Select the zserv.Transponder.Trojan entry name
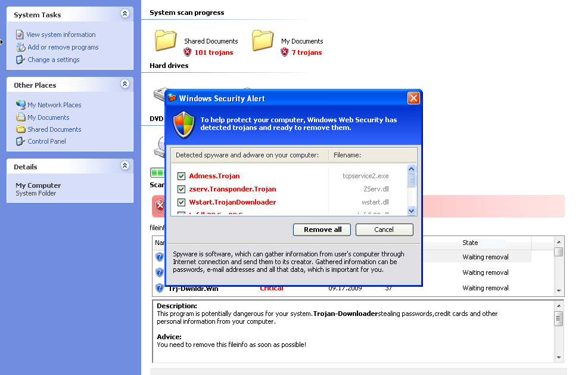The width and height of the screenshot is (588, 375). (232, 189)
